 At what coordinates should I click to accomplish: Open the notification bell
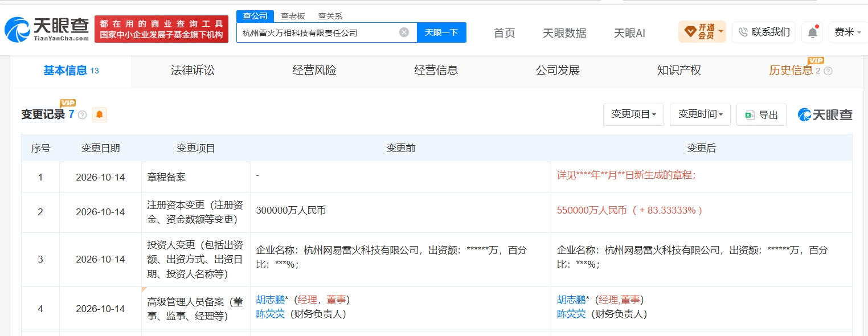(x=812, y=32)
